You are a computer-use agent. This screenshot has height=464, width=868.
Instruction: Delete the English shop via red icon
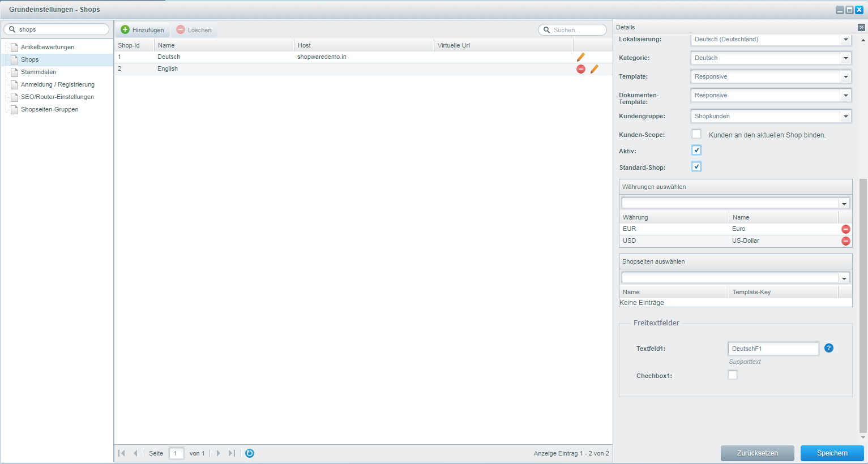(x=581, y=69)
